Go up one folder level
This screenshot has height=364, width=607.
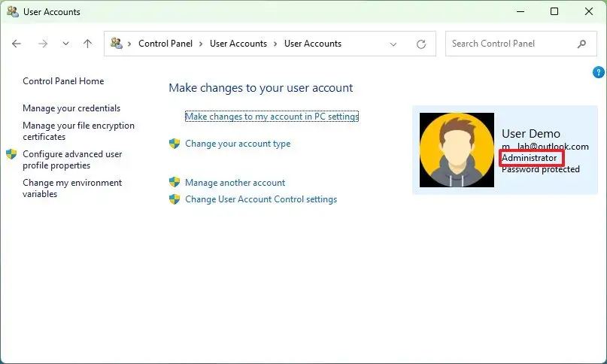pos(87,44)
